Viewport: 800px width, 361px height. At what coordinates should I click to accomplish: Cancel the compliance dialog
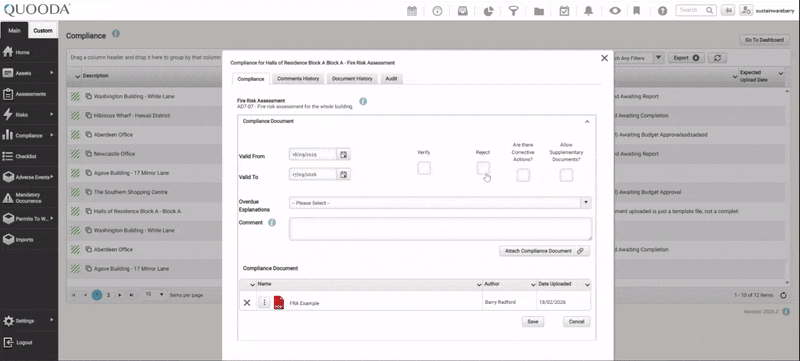(577, 322)
